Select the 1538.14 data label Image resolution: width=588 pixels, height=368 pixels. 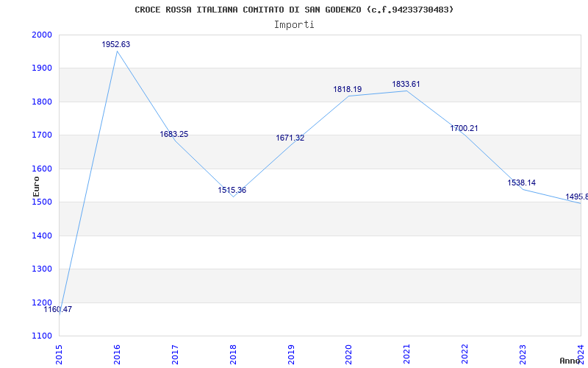coord(522,183)
